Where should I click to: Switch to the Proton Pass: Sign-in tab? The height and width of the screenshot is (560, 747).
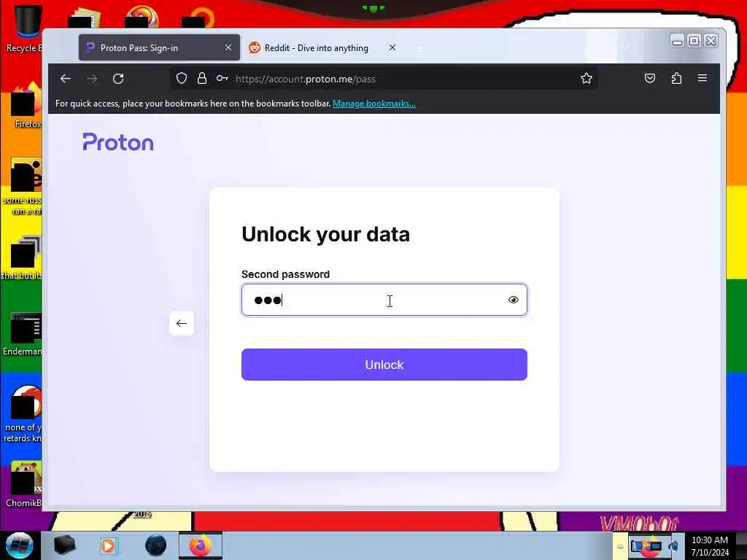[159, 47]
